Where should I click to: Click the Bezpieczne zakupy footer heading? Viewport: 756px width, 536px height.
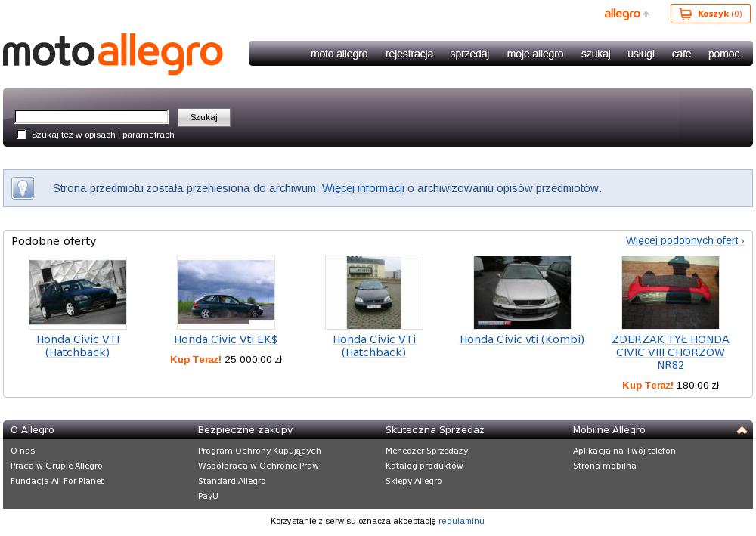point(246,430)
